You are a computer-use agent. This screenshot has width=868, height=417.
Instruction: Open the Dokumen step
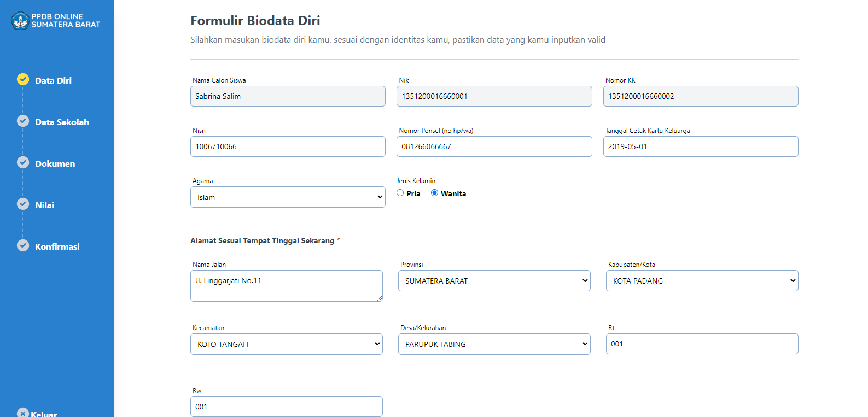55,164
